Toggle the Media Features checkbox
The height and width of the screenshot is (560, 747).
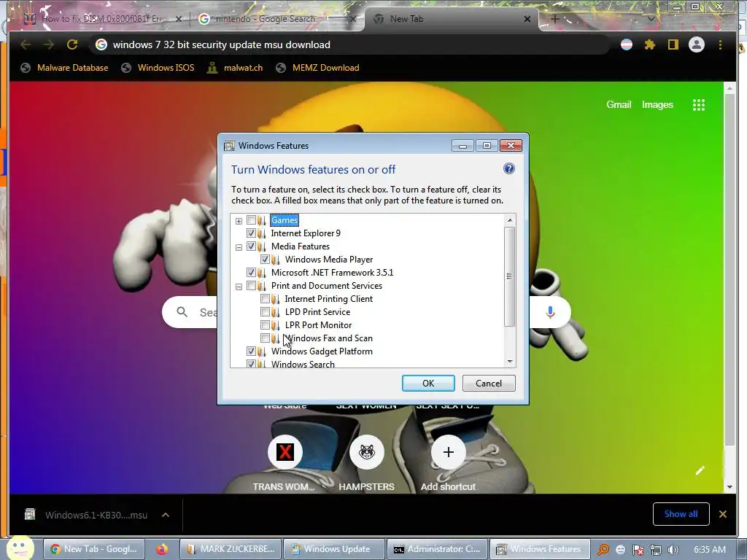pyautogui.click(x=251, y=246)
